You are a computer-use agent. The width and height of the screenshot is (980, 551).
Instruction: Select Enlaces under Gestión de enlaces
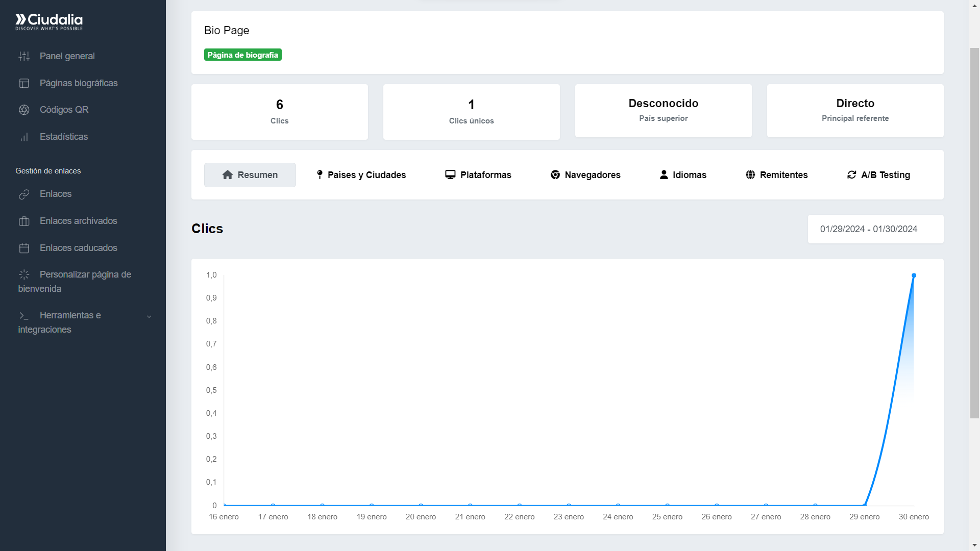56,194
